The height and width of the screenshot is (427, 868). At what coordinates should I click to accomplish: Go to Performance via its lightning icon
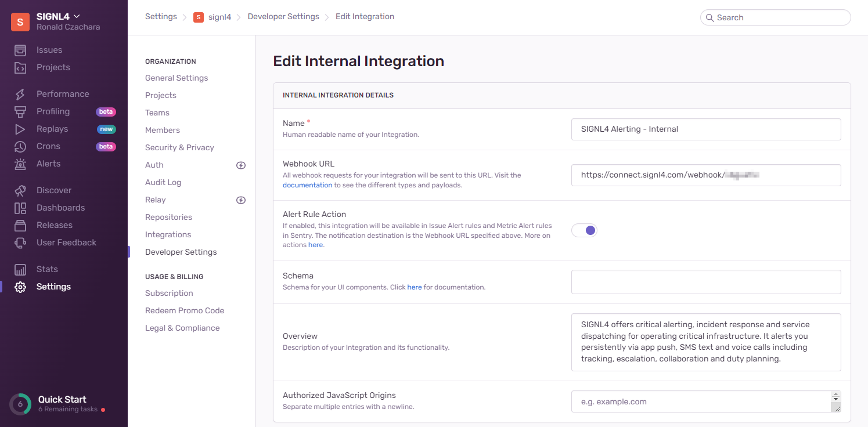click(20, 94)
